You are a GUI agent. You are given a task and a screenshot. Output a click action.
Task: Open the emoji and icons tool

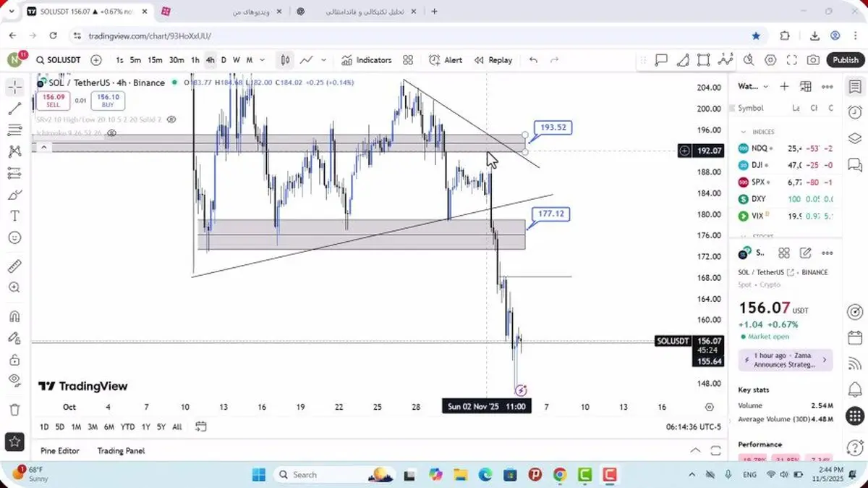click(14, 237)
